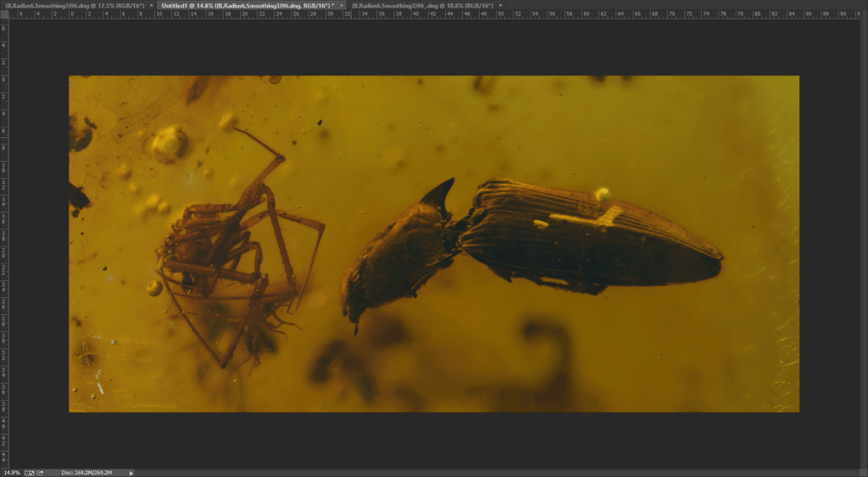Click the preview icon next to zoom field
Screen dimensions: 868x477
[x=29, y=472]
